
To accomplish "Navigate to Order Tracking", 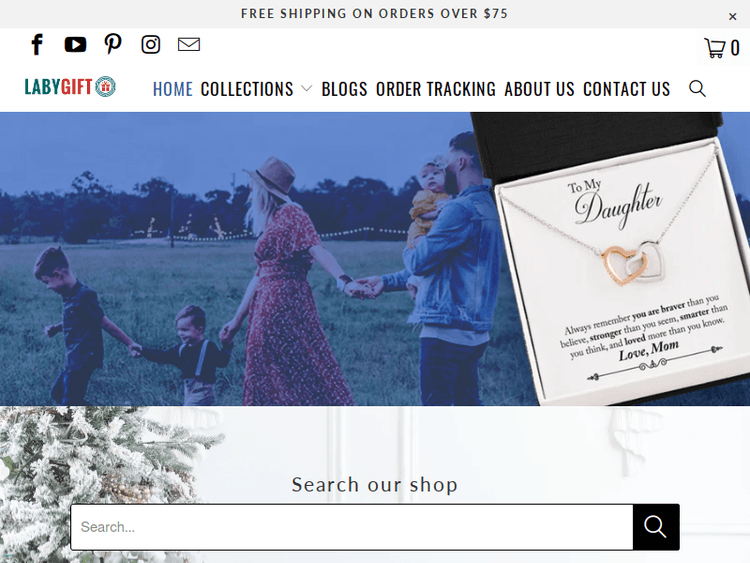I will pos(435,89).
